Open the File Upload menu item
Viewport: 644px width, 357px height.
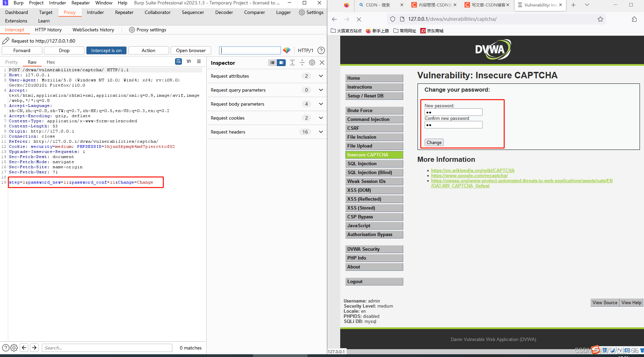point(374,146)
